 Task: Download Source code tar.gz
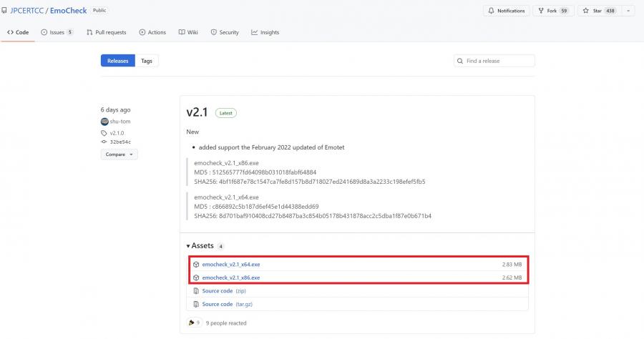click(x=227, y=304)
